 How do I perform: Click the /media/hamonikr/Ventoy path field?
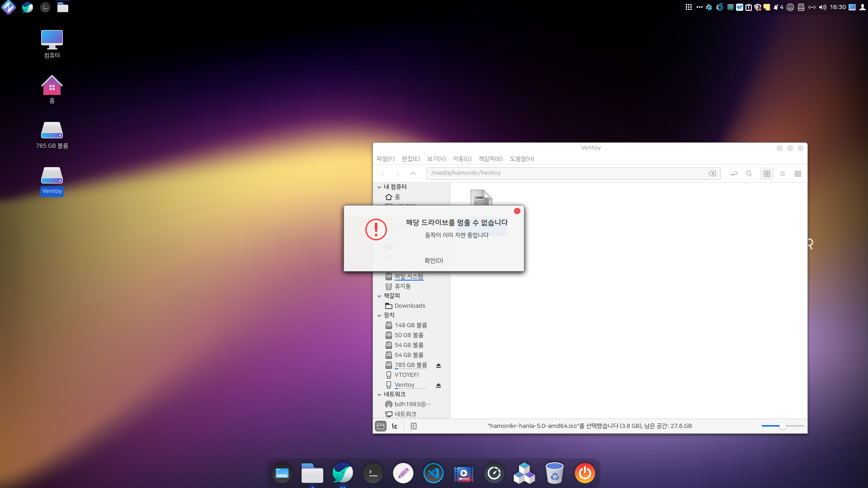click(565, 173)
